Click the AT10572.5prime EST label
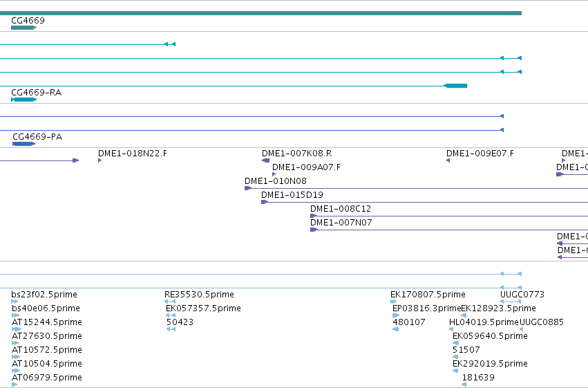Image resolution: width=588 pixels, height=388 pixels. pyautogui.click(x=47, y=350)
